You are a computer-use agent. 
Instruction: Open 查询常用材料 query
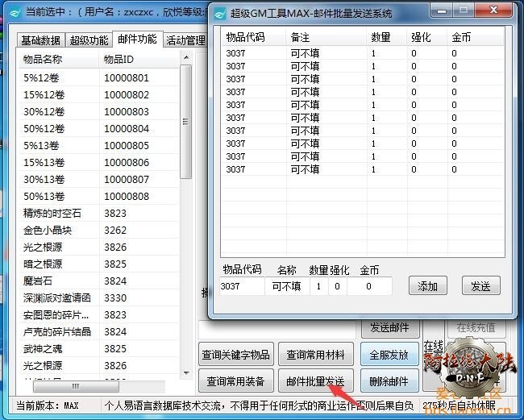click(x=315, y=355)
